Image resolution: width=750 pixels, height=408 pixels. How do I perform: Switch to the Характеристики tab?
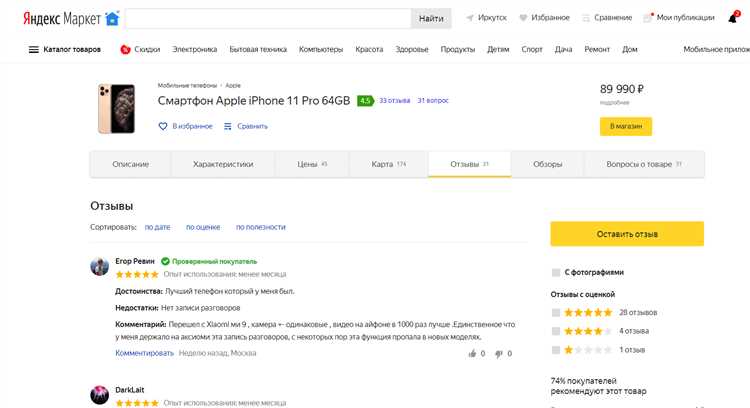pos(223,164)
